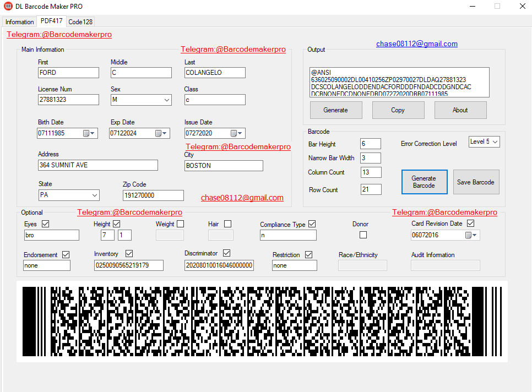This screenshot has width=532, height=392.
Task: Disable the Eyes checkbox
Action: pos(45,224)
